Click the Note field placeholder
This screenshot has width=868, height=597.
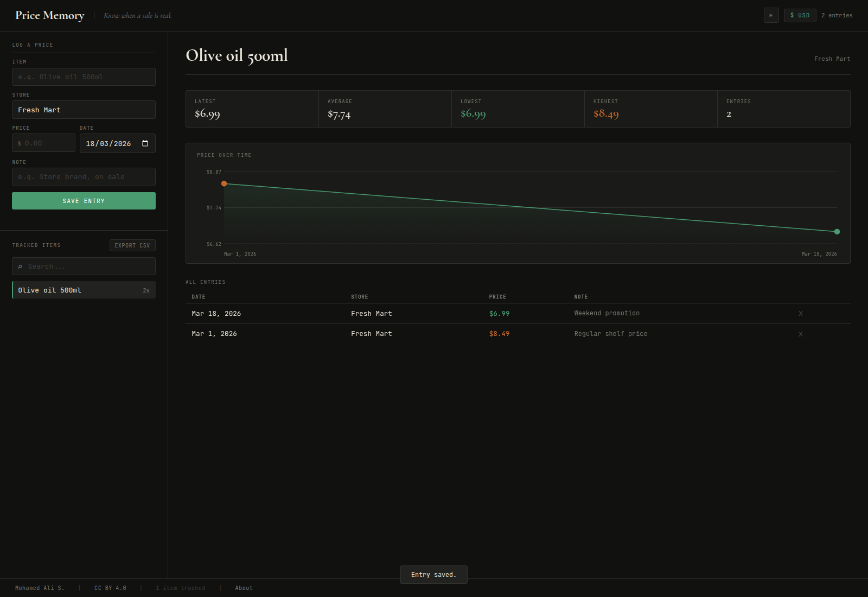[84, 176]
